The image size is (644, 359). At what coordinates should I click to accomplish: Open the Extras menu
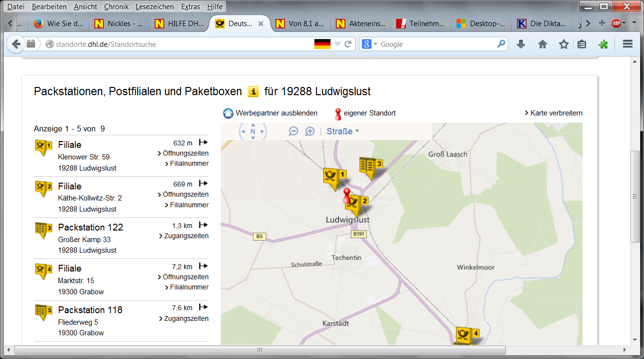coord(191,7)
